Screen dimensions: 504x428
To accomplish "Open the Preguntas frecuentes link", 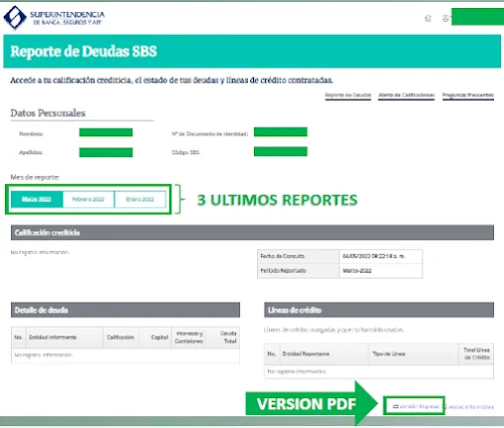I will (x=468, y=96).
